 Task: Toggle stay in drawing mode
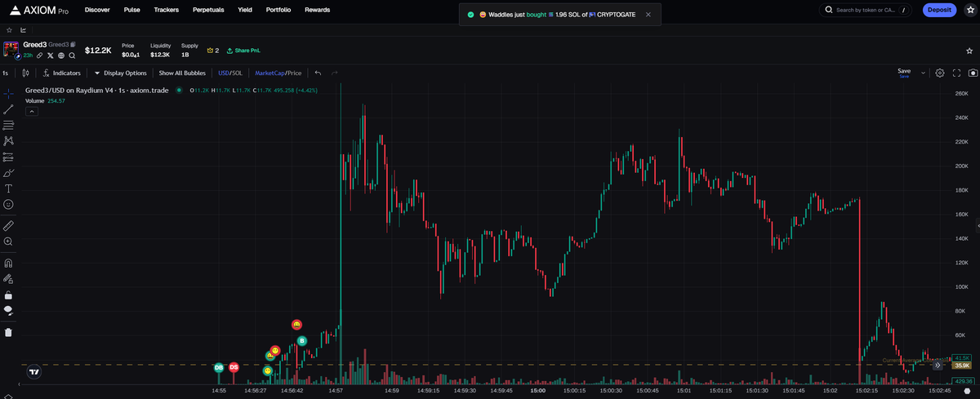8,278
